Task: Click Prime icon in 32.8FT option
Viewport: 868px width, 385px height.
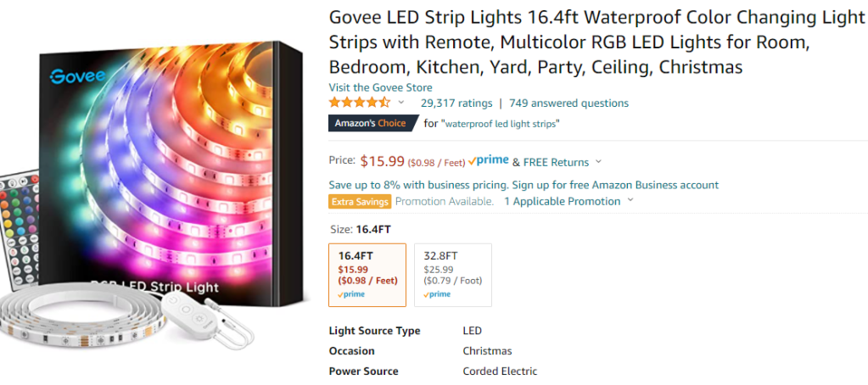Action: click(x=437, y=294)
